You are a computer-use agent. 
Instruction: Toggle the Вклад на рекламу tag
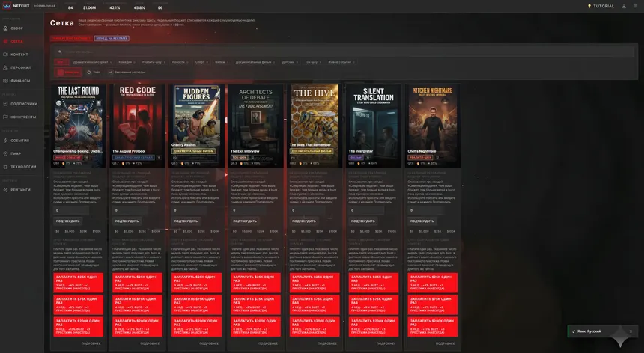point(112,37)
